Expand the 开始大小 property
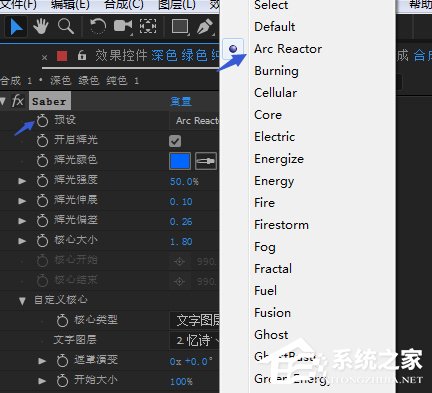This screenshot has width=432, height=393. click(x=42, y=381)
